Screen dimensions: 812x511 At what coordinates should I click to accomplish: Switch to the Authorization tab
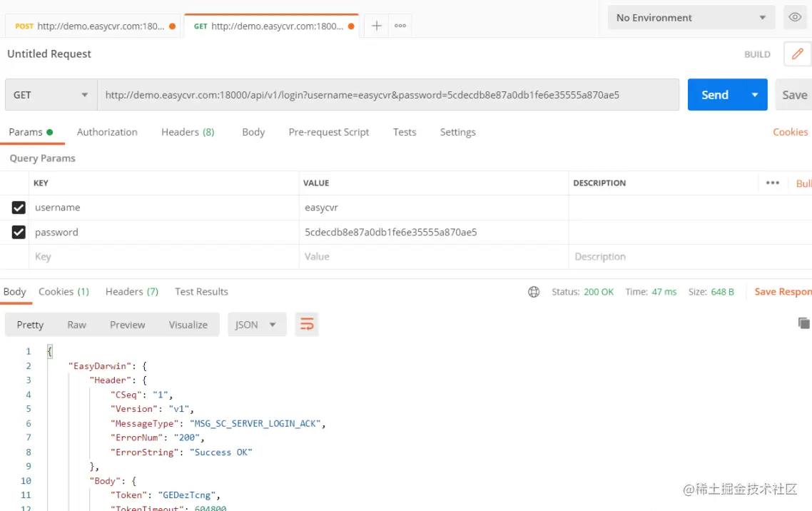click(x=107, y=132)
